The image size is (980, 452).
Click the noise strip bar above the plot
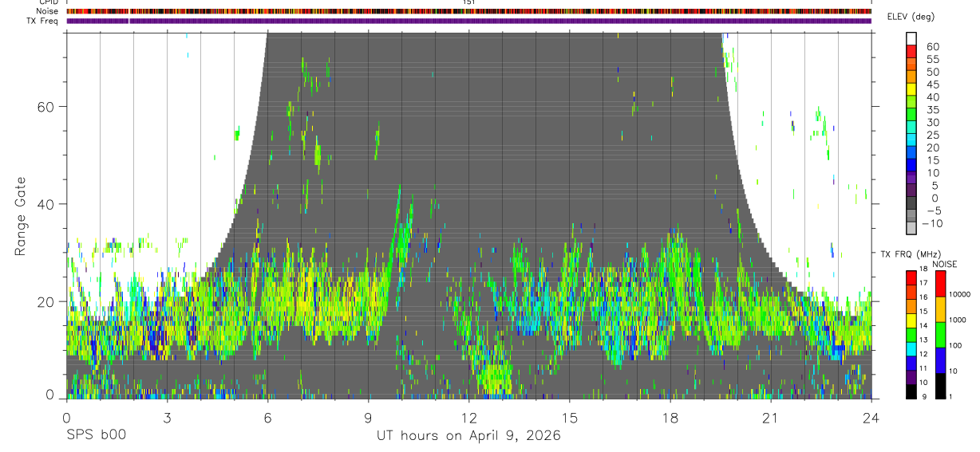coord(469,11)
